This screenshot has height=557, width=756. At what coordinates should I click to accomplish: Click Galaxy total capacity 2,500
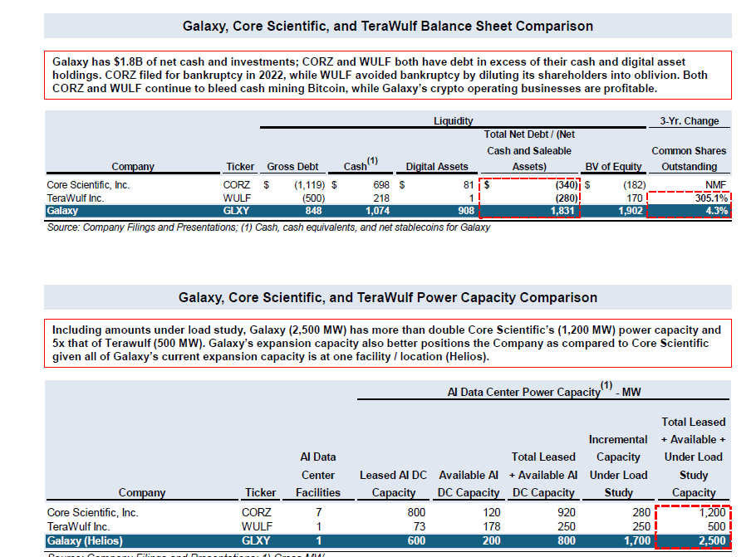tap(712, 540)
